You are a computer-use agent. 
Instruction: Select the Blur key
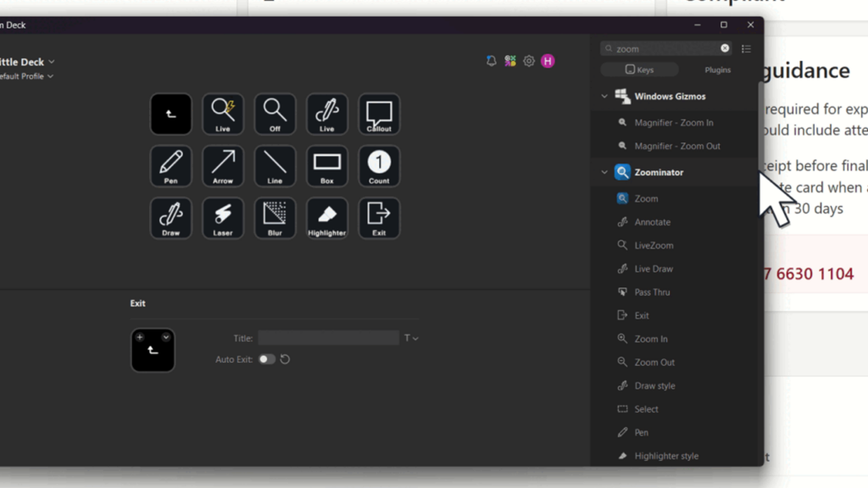[x=275, y=218]
